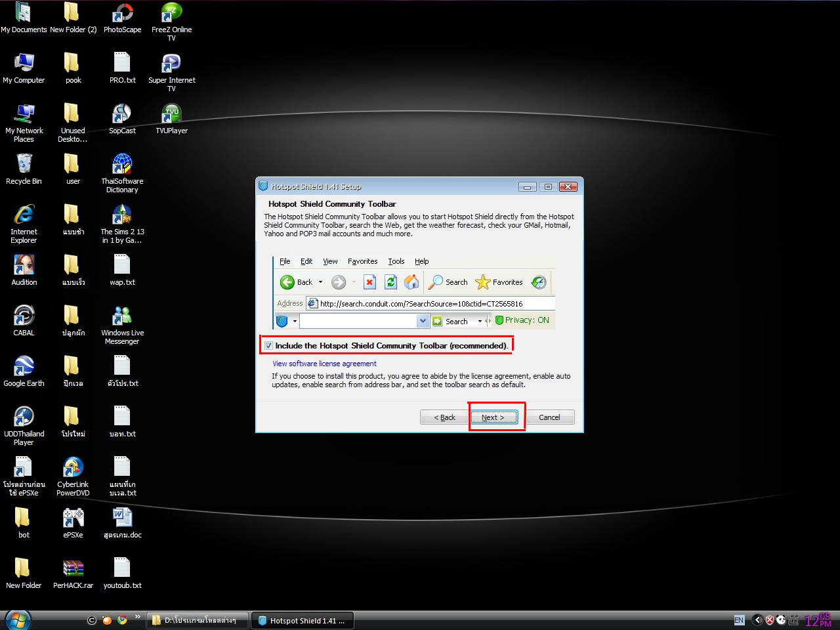840x630 pixels.
Task: Click the File menu in toolbar preview
Action: [x=285, y=261]
